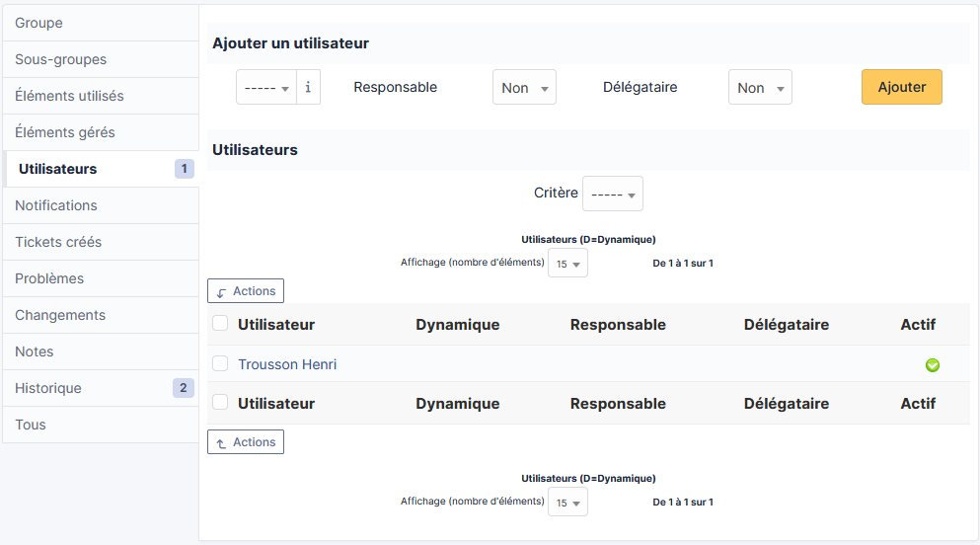Open the top Actions button
Screen dimensions: 980x545
[246, 290]
